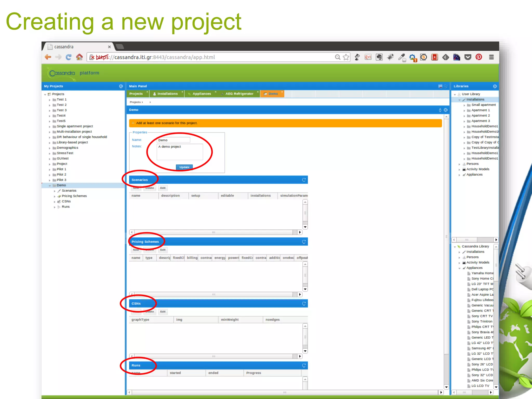Viewport: 532px width, 399px height.
Task: Refresh the CSNs grid
Action: coord(304,304)
